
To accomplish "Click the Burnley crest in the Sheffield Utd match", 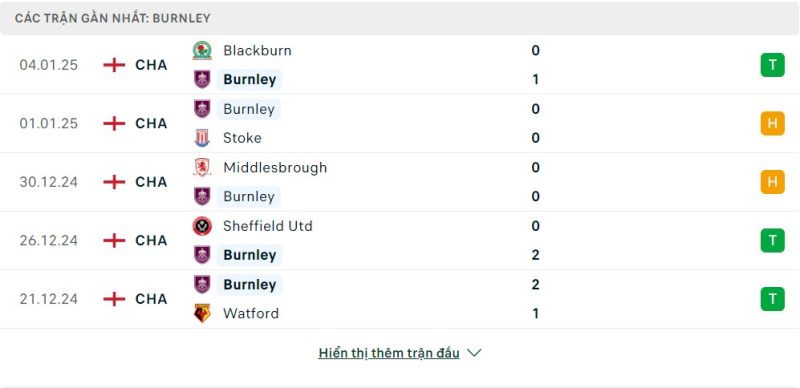I will [202, 255].
